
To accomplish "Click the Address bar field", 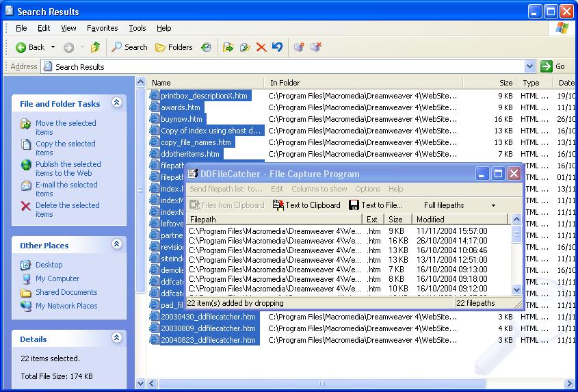I will click(283, 67).
